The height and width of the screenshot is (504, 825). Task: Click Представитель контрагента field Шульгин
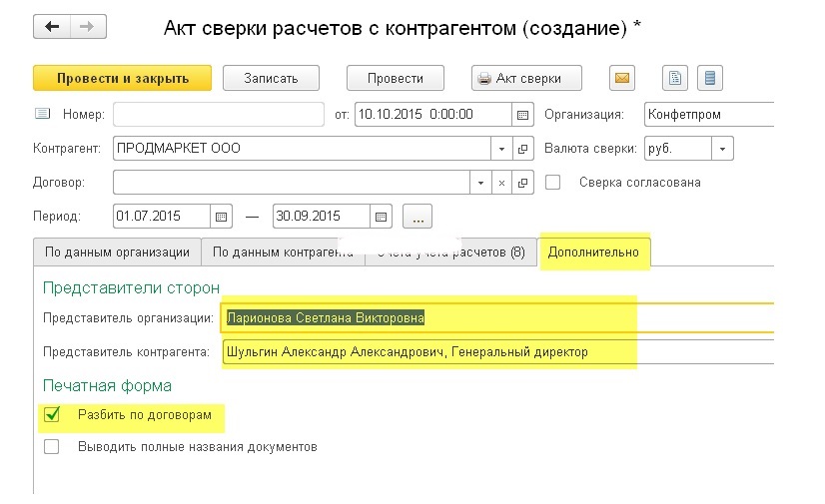click(x=498, y=352)
